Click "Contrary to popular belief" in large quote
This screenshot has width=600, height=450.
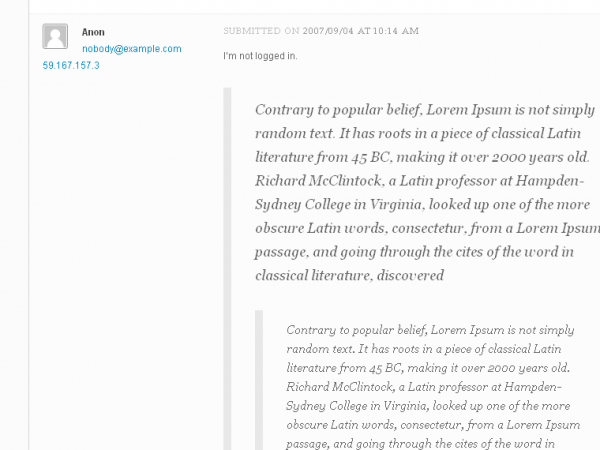(x=338, y=110)
